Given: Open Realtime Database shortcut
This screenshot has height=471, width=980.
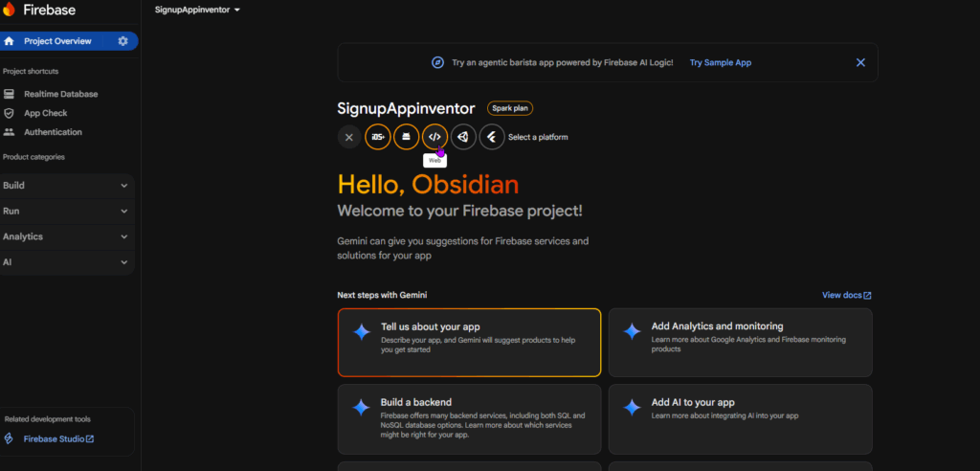Looking at the screenshot, I should click(x=60, y=94).
